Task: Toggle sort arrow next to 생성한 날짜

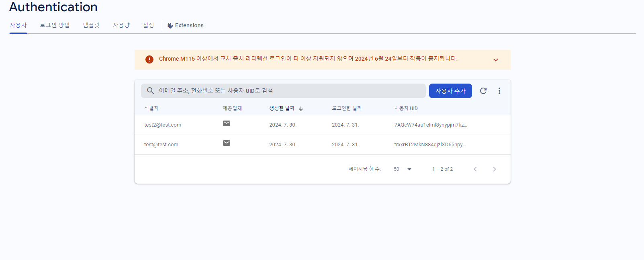Action: [301, 109]
